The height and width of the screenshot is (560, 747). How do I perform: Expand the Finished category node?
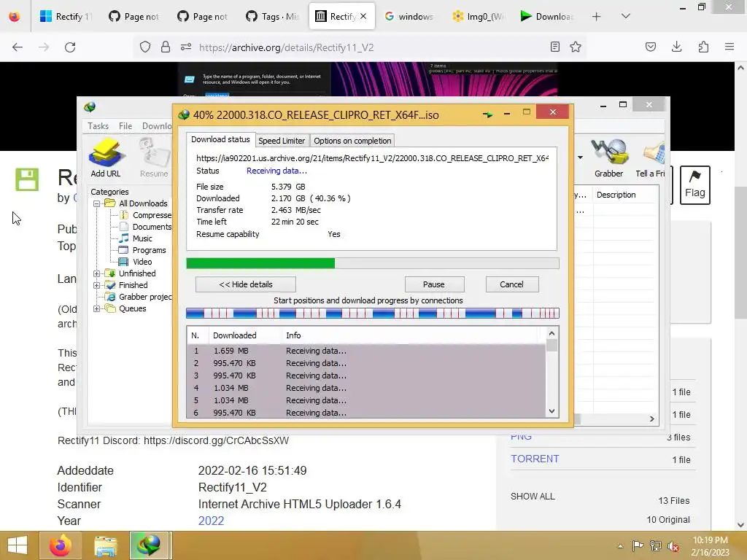(97, 285)
